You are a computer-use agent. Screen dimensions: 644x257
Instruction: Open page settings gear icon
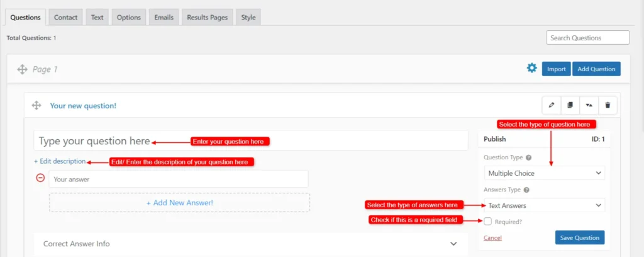[532, 68]
